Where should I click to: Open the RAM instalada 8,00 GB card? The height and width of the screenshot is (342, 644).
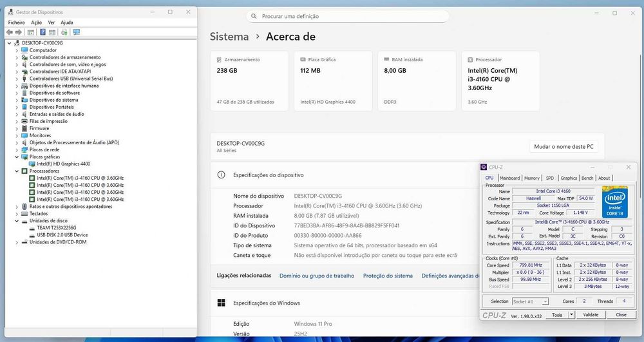417,81
